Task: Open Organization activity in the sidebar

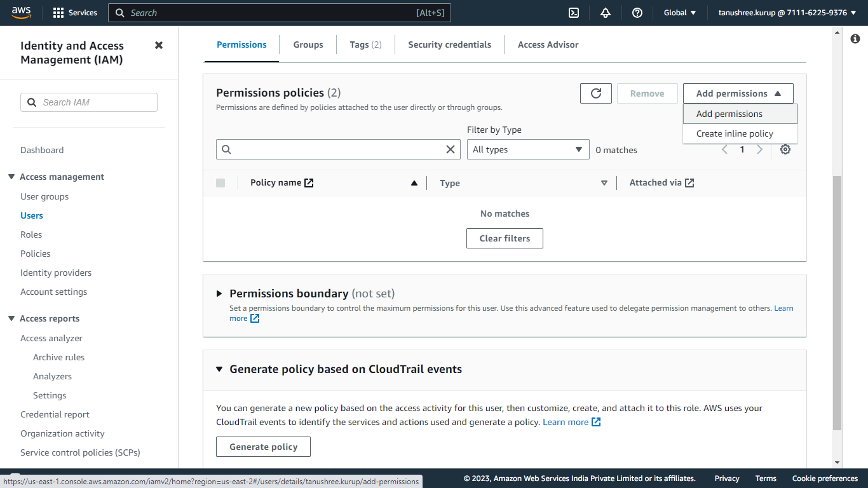Action: click(62, 433)
